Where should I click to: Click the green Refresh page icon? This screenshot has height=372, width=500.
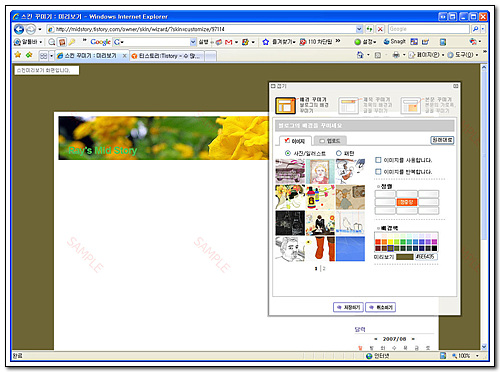(x=369, y=29)
